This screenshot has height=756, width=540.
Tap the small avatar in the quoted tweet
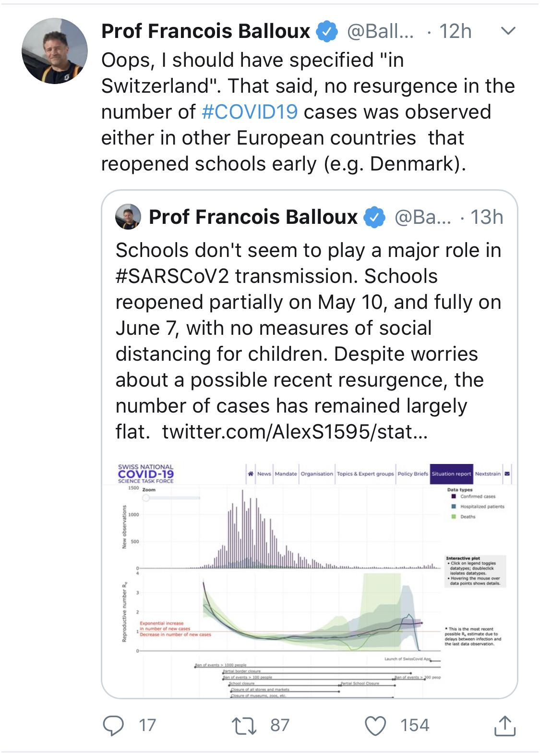click(x=128, y=217)
